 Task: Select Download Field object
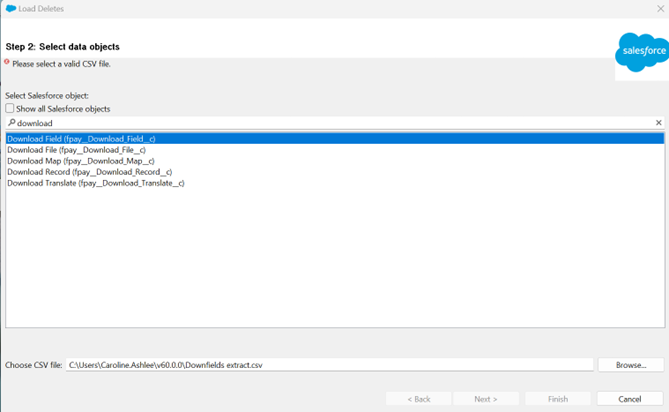click(x=81, y=139)
